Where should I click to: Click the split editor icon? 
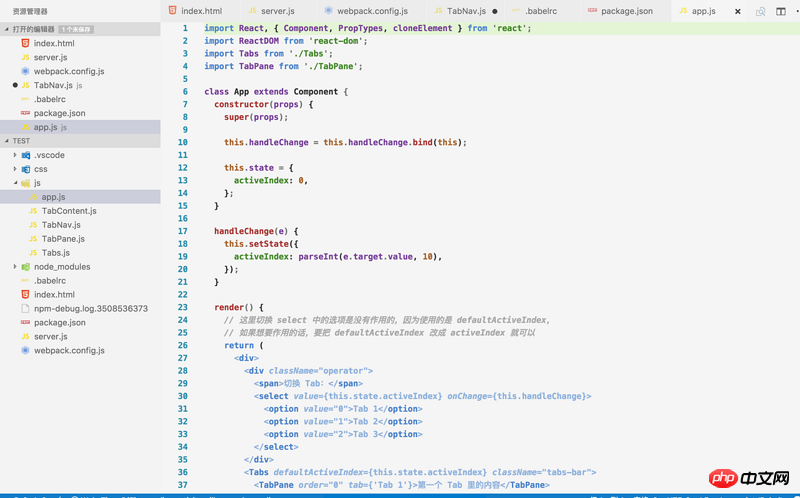pyautogui.click(x=781, y=11)
